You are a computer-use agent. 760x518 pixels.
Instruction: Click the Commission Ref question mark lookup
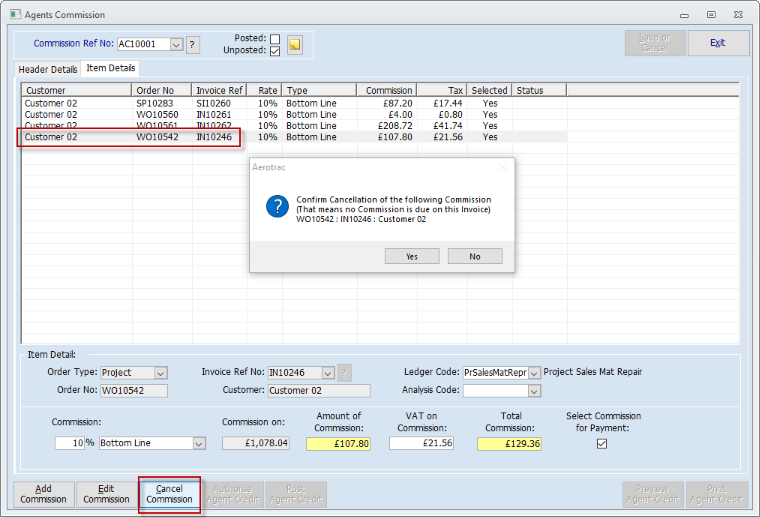(x=192, y=45)
